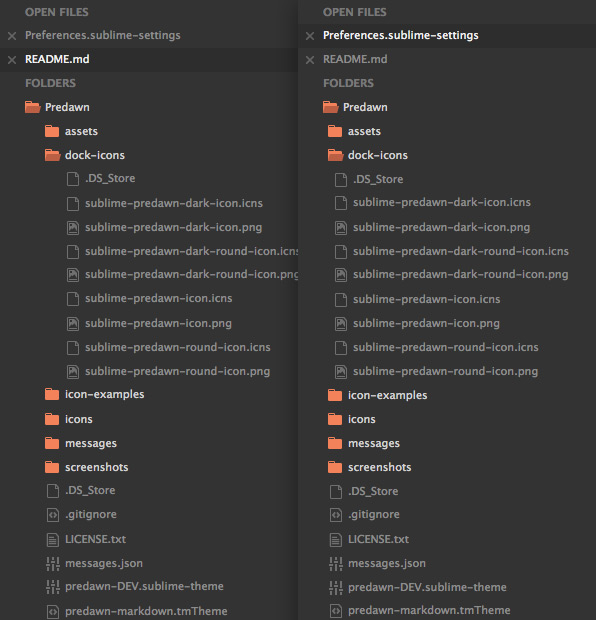Click the image icon beside sublime-predawn-dark-icon.png in left sidebar

[72, 228]
